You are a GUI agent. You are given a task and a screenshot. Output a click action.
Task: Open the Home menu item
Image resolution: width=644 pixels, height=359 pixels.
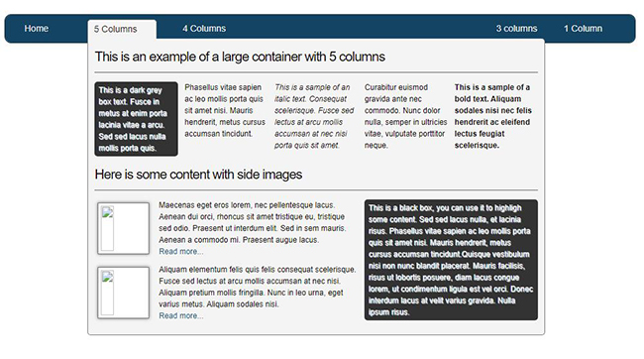(x=36, y=29)
